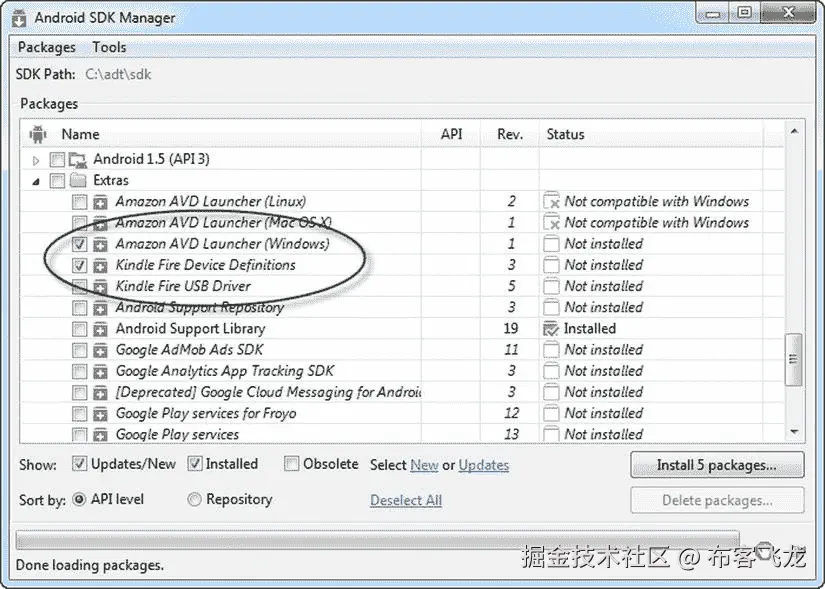The width and height of the screenshot is (825, 589).
Task: Click the Android robot icon in Name header
Action: coord(38,134)
